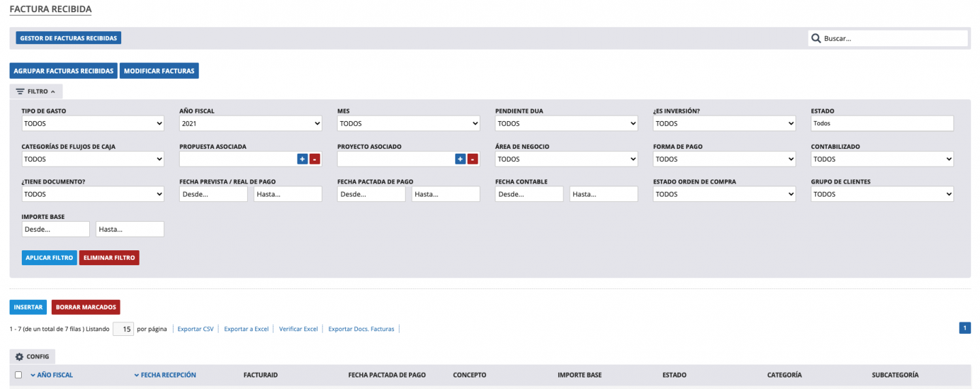Image resolution: width=980 pixels, height=389 pixels.
Task: Toggle the select-all rows checkbox
Action: point(18,375)
